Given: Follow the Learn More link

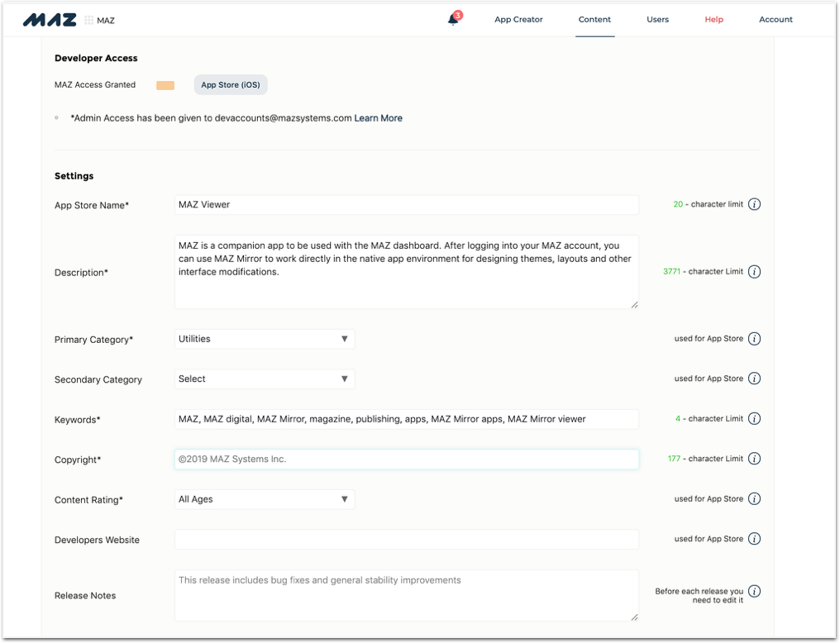Looking at the screenshot, I should pos(378,118).
